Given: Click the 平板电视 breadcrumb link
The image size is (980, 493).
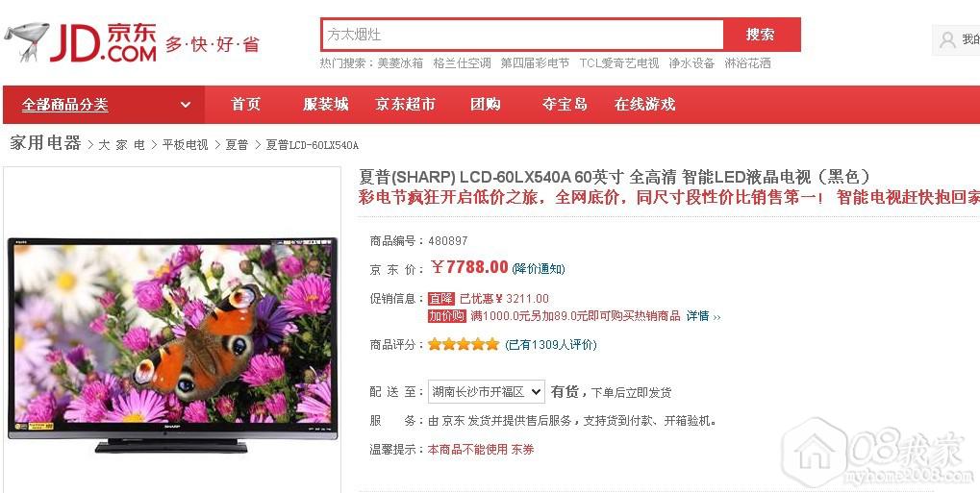Looking at the screenshot, I should [185, 145].
